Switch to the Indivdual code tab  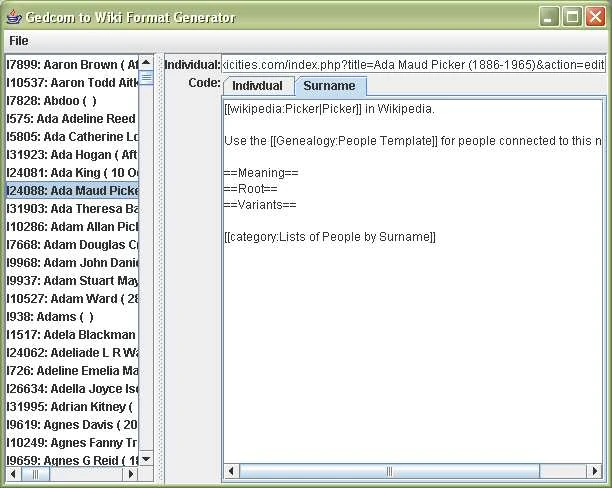pos(258,86)
